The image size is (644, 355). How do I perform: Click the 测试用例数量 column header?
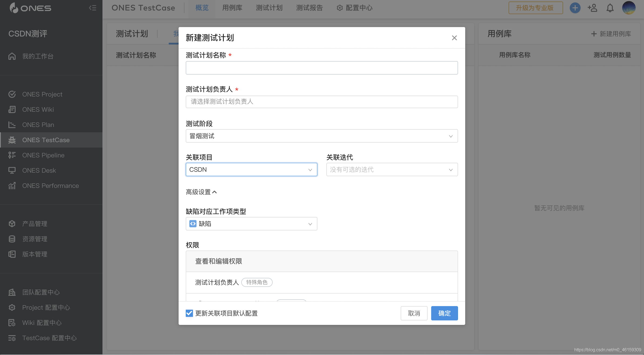tap(612, 55)
